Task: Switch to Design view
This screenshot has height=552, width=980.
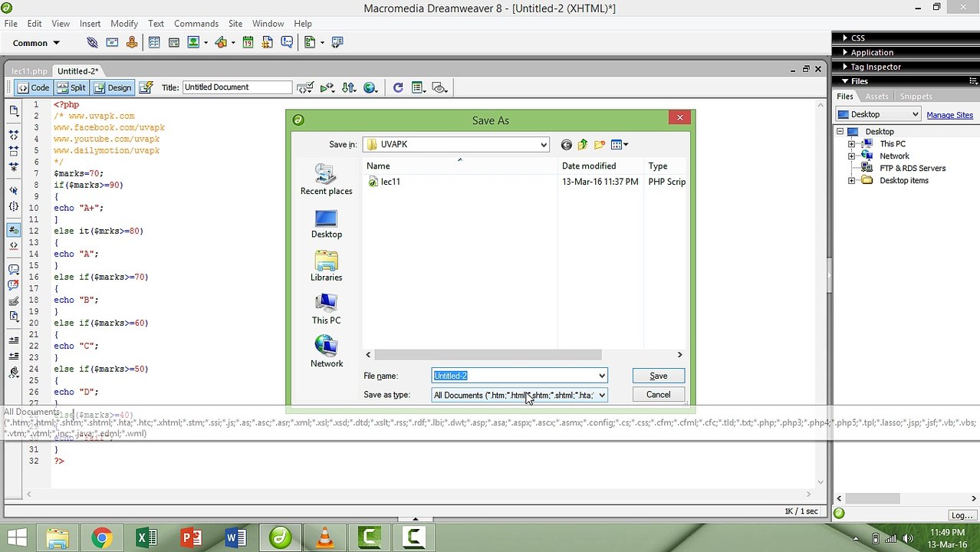Action: click(x=112, y=87)
